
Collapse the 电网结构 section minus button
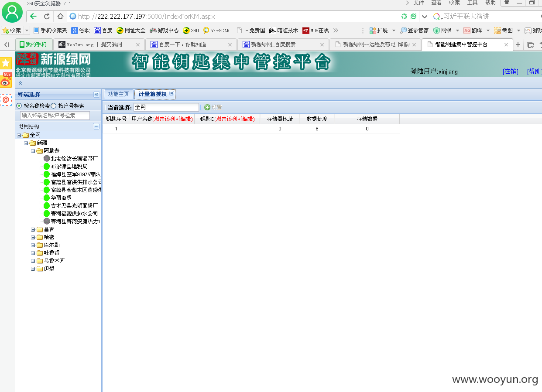click(96, 126)
